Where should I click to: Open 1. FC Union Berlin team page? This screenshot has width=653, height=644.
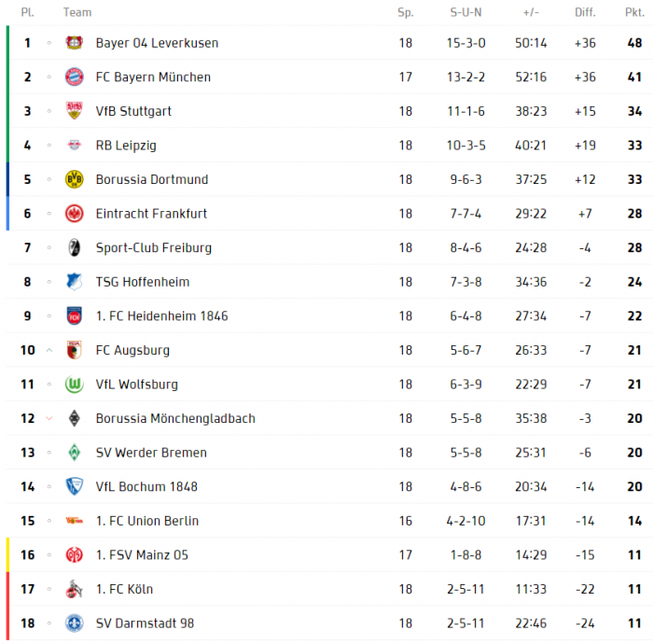coord(146,521)
